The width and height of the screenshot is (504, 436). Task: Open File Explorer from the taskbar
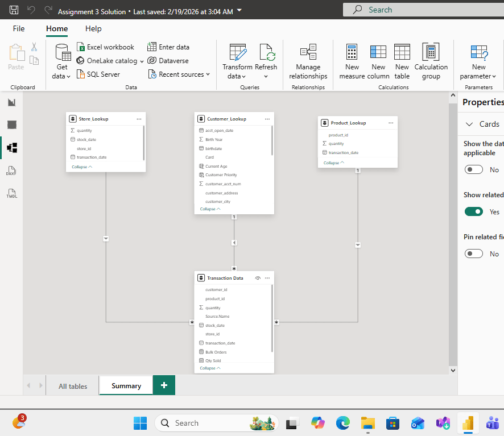pos(368,423)
